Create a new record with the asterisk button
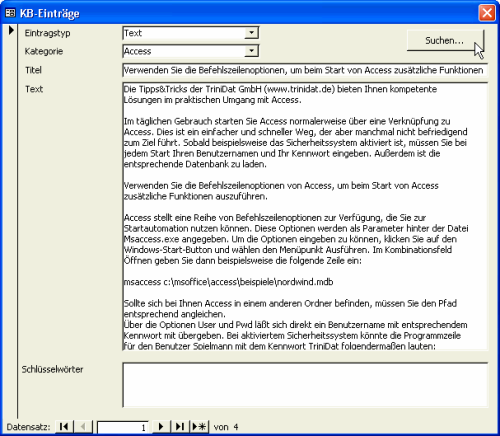This screenshot has height=436, width=500. pyautogui.click(x=199, y=426)
